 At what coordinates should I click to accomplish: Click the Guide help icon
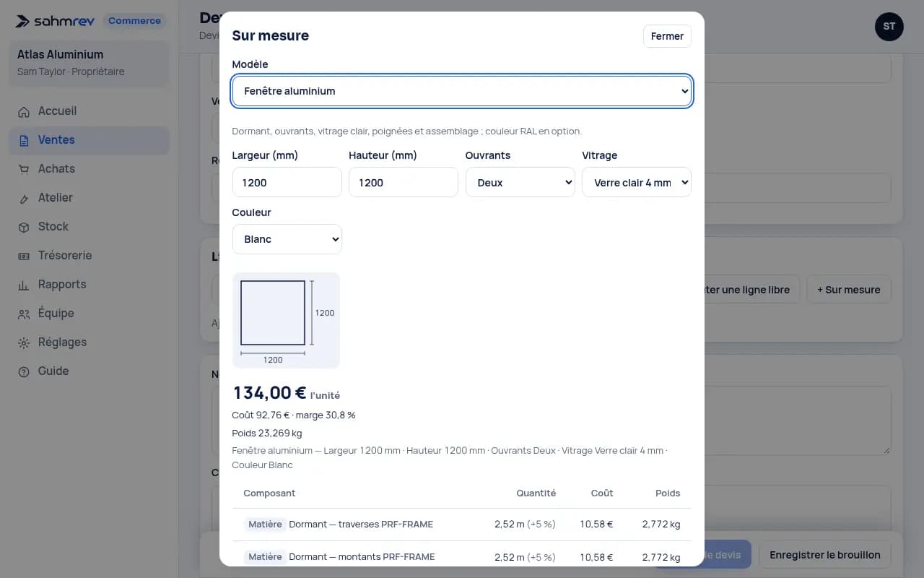(x=25, y=371)
